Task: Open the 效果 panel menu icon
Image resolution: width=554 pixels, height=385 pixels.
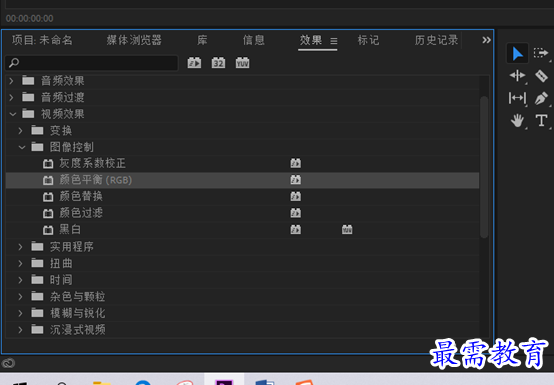Action: tap(334, 41)
